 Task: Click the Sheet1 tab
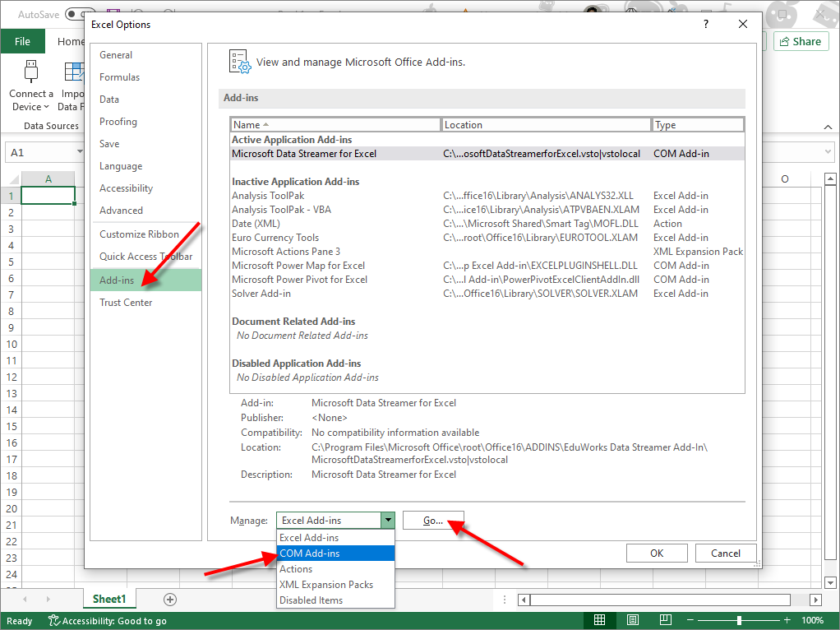tap(109, 599)
